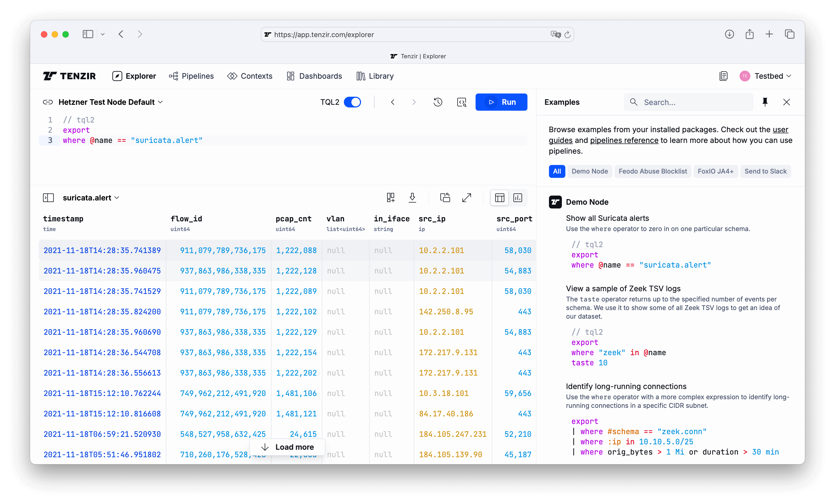Click the Testbed avatar
The image size is (835, 504).
point(744,76)
